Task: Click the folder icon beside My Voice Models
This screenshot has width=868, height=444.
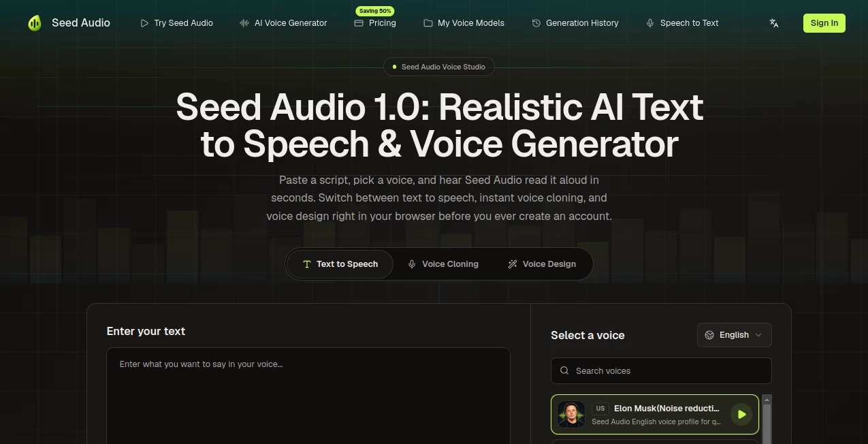Action: tap(428, 23)
